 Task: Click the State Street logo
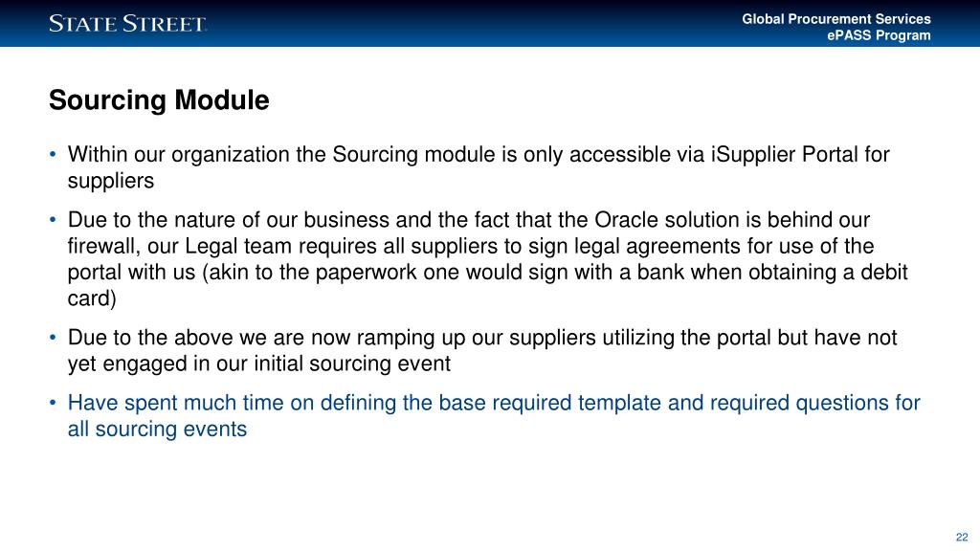pyautogui.click(x=127, y=24)
